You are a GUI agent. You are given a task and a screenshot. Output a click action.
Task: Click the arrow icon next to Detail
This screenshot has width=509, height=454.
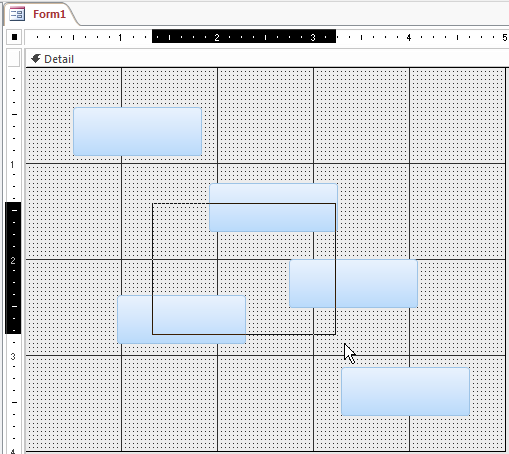(x=36, y=59)
